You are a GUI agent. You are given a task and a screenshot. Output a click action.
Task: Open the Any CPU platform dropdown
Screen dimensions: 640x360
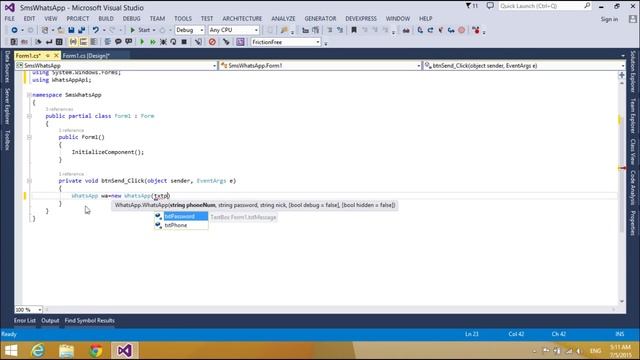[233, 30]
